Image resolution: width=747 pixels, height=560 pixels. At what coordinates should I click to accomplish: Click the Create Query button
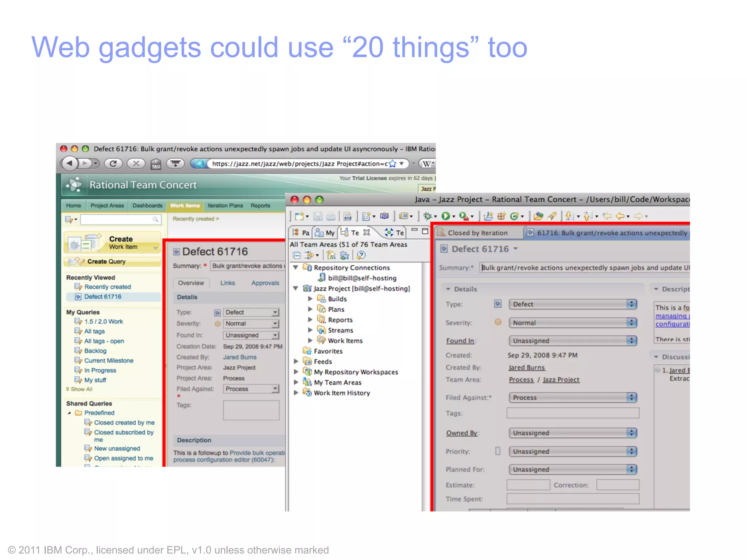point(113,261)
